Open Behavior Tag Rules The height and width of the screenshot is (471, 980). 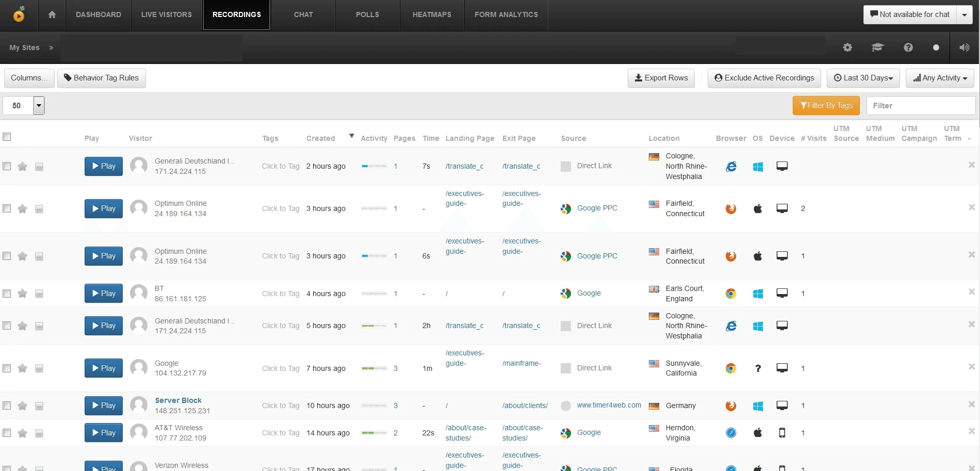[102, 78]
